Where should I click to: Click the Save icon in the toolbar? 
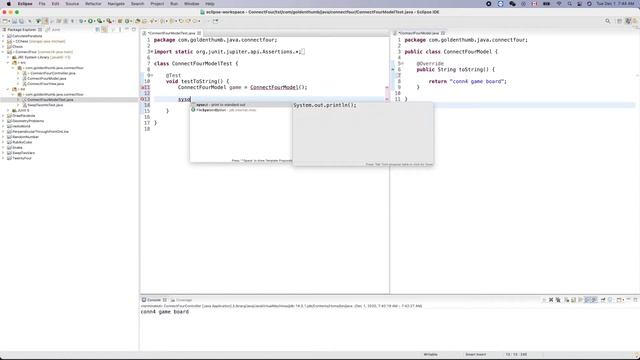(x=14, y=21)
